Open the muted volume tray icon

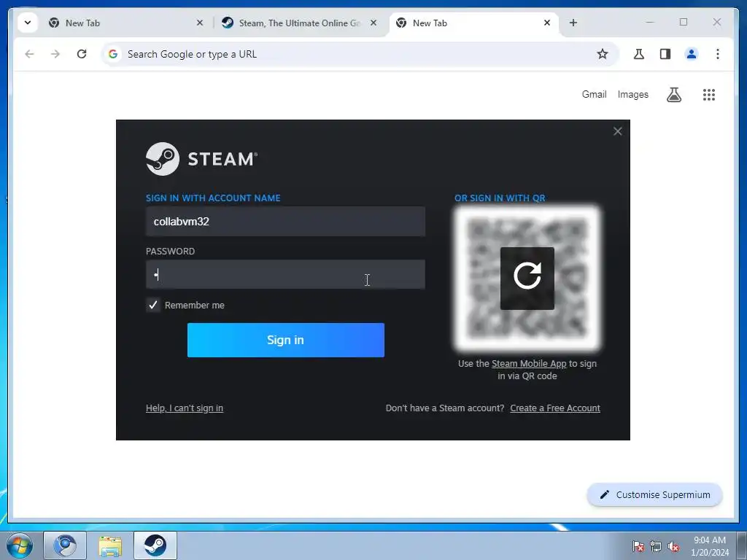(673, 546)
